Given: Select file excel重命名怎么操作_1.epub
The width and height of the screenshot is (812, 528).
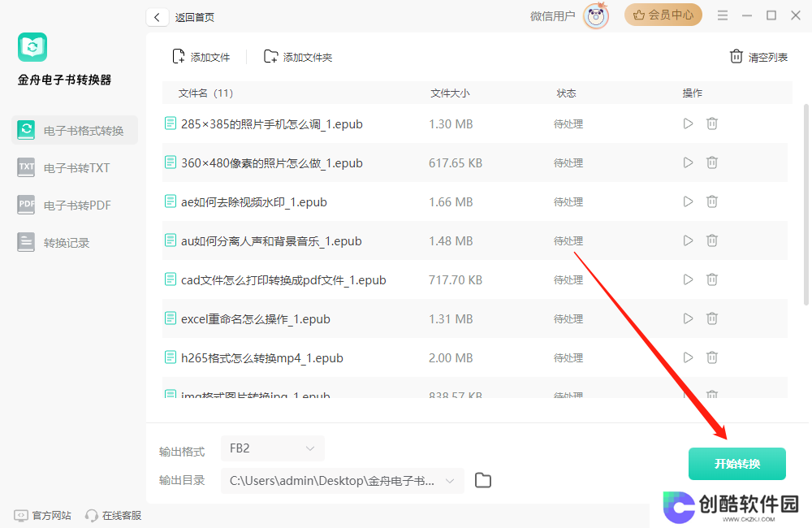Looking at the screenshot, I should 475,318.
